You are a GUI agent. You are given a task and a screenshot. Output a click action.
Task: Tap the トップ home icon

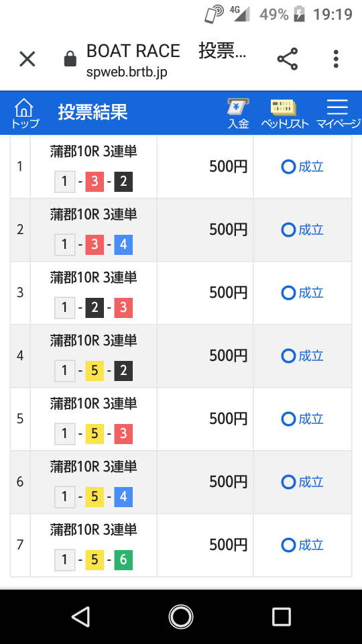(25, 113)
